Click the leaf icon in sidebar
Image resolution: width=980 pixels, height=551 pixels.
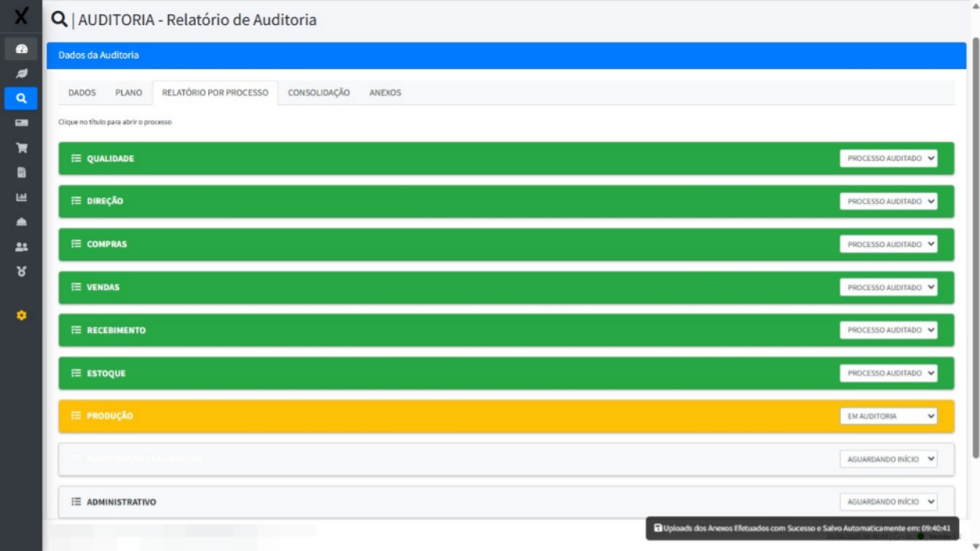tap(21, 73)
